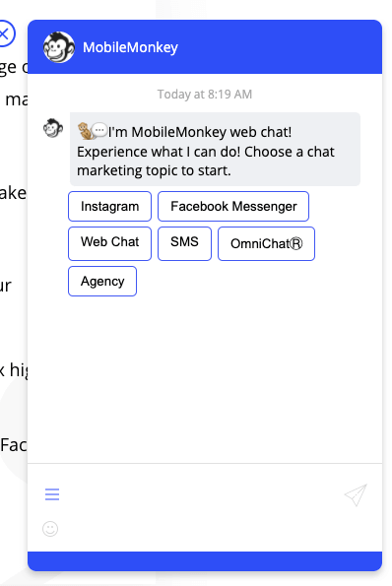Screen dimensions: 392x586
Task: Click the welcome message bubble
Action: [215, 149]
